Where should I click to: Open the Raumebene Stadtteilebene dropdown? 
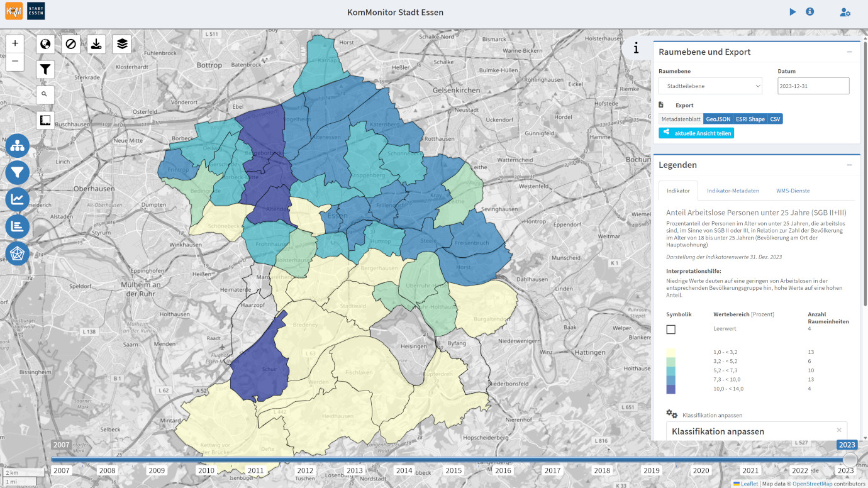pyautogui.click(x=710, y=86)
